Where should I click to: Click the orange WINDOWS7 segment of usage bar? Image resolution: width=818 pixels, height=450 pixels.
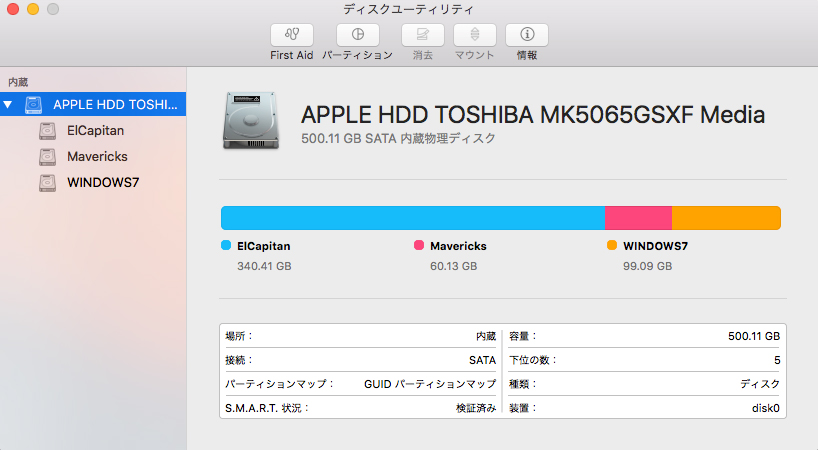tap(726, 218)
